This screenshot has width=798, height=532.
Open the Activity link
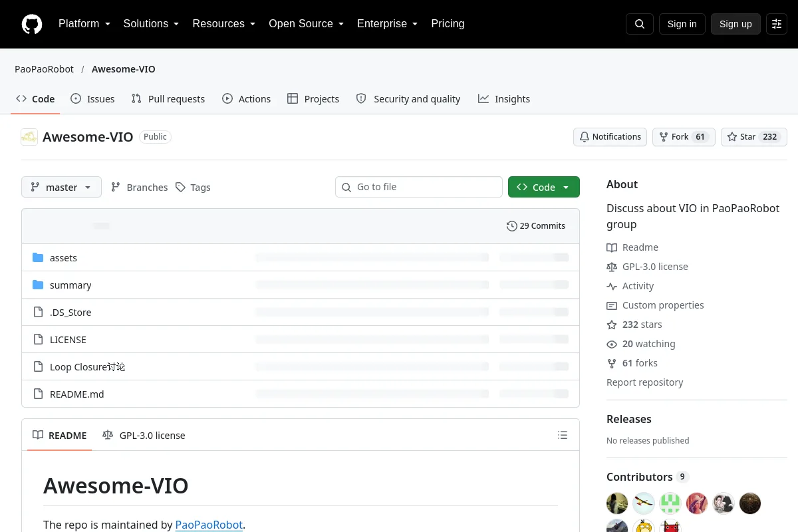(630, 286)
